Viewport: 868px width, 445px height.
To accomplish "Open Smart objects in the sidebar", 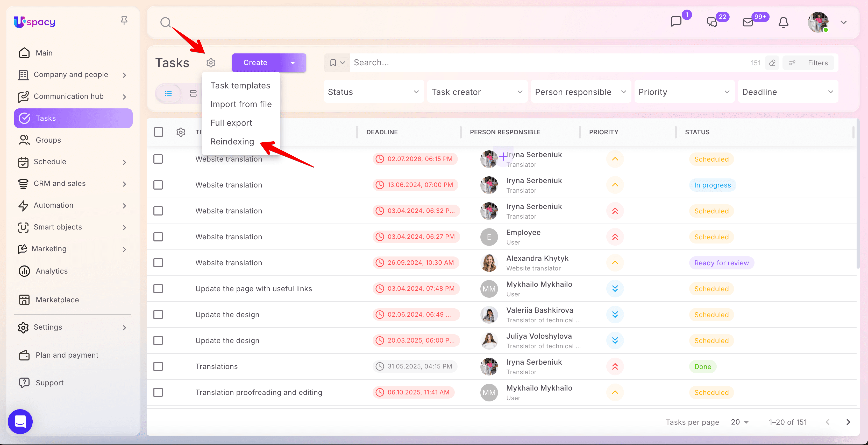I will [x=73, y=227].
